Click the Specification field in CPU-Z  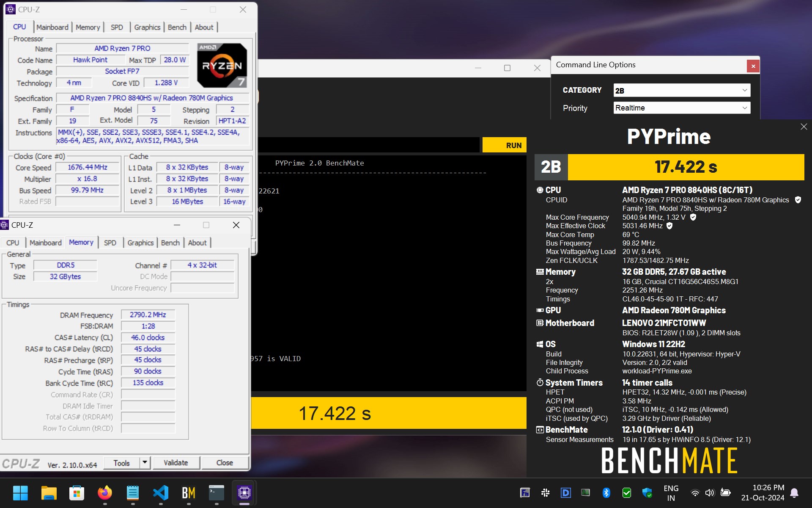tap(152, 98)
